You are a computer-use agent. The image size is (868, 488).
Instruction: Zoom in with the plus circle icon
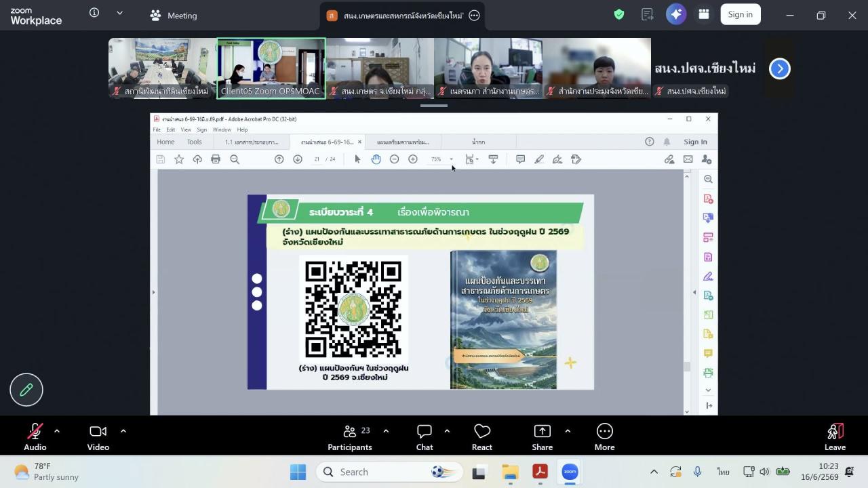[412, 159]
